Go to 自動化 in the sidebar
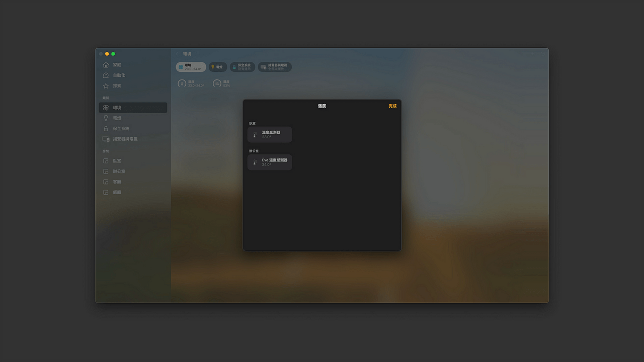This screenshot has height=362, width=644. click(133, 75)
